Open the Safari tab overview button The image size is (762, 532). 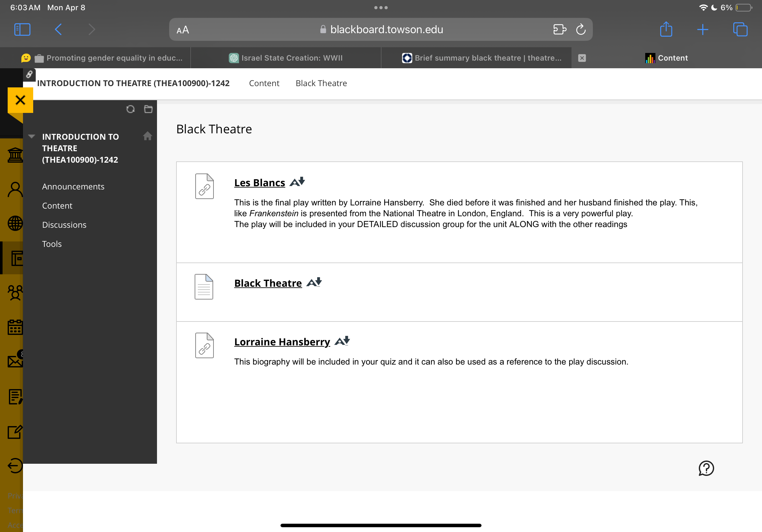pos(740,30)
